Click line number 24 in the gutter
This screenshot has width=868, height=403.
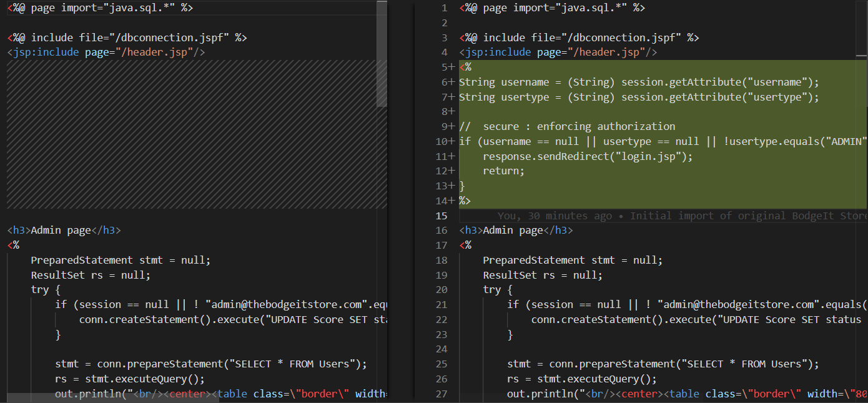tap(441, 349)
